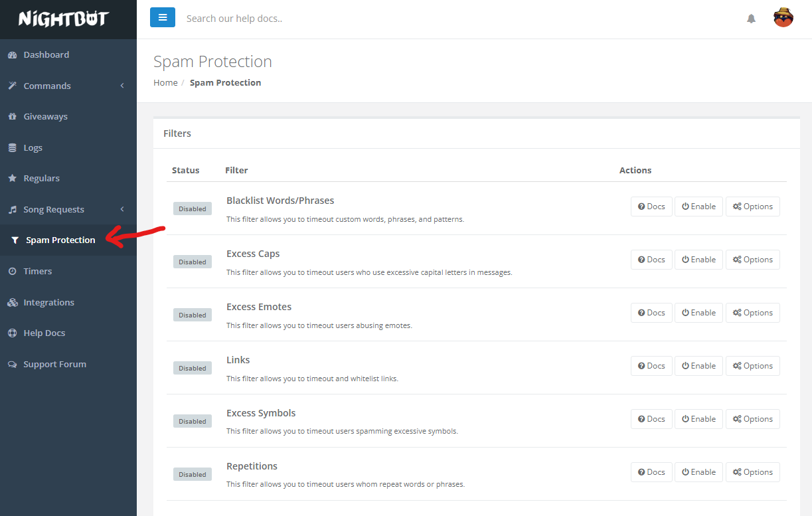Open Docs for Repetitions
812x516 pixels.
[651, 472]
